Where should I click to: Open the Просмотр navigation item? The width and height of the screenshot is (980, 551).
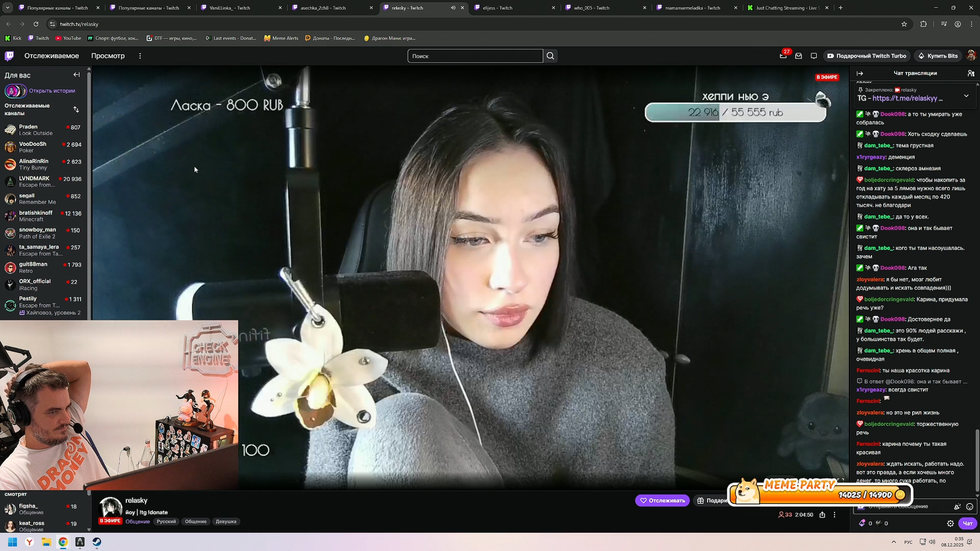(108, 56)
